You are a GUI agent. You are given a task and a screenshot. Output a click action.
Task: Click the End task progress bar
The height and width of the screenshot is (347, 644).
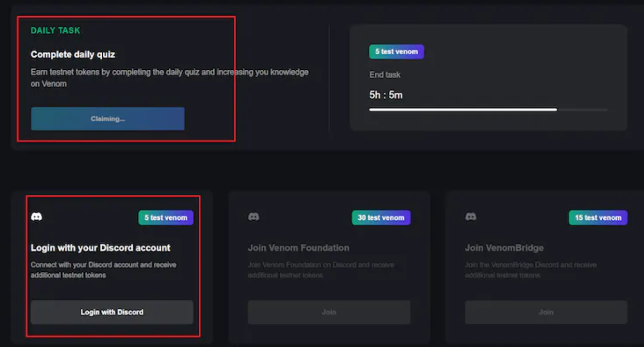click(488, 110)
